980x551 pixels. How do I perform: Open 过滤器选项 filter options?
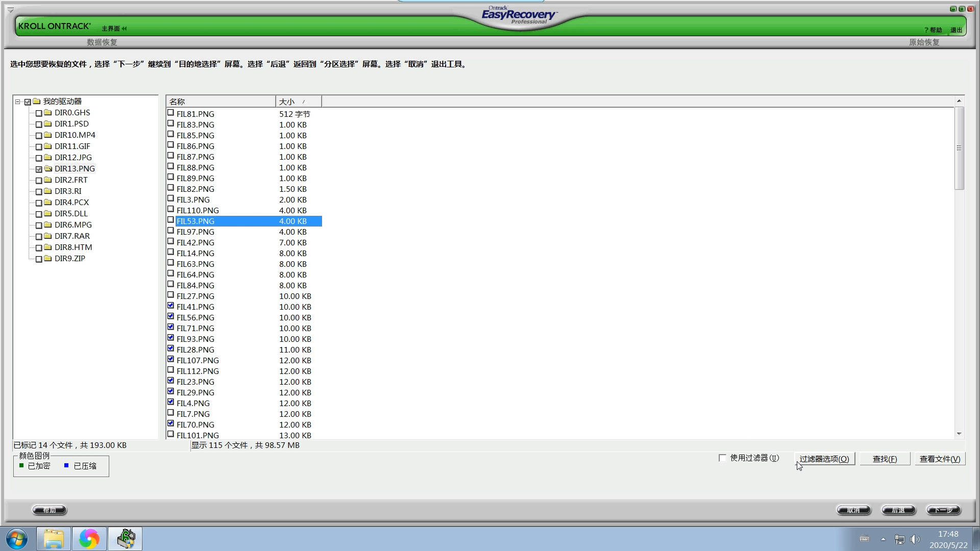click(x=824, y=459)
